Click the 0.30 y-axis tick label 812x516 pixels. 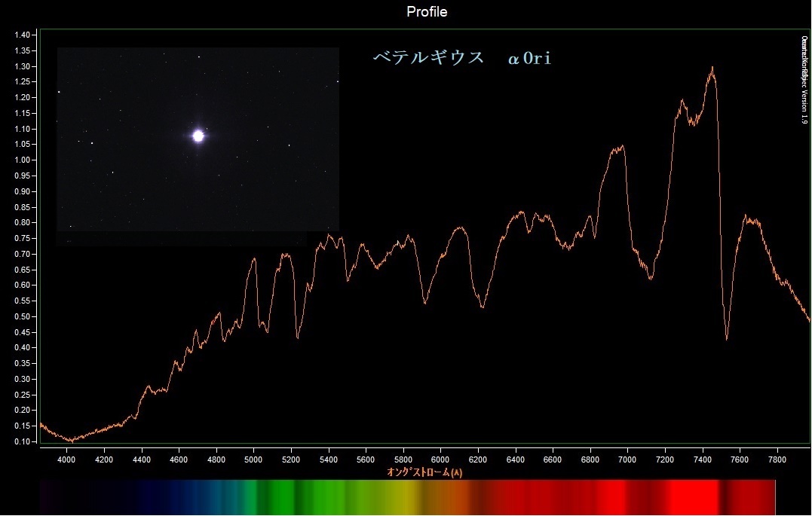[23, 379]
